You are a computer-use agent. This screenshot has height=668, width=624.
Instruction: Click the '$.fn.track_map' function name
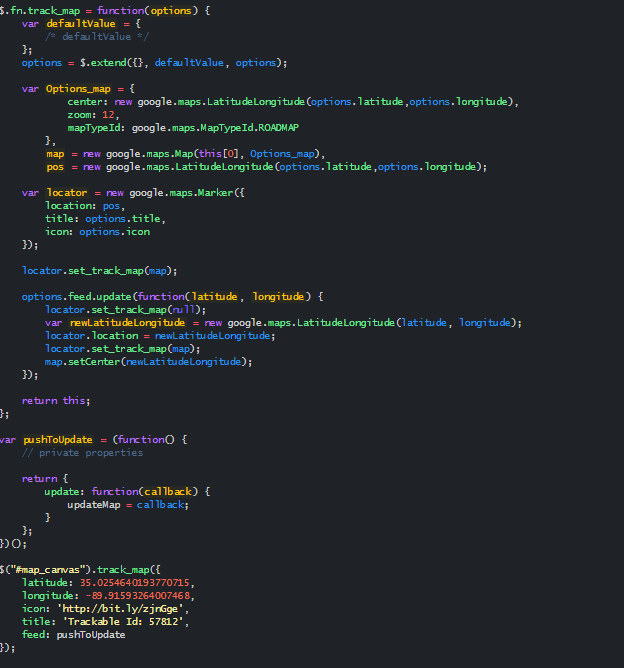click(x=40, y=11)
